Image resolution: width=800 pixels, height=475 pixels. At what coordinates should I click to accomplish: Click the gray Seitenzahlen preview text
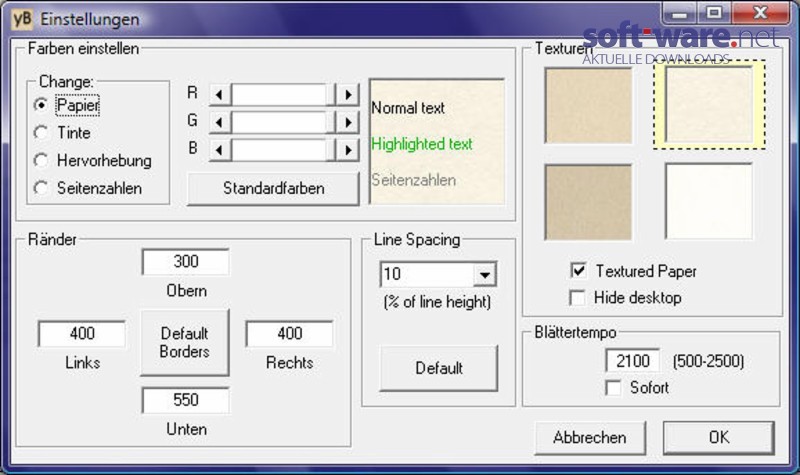[x=413, y=180]
